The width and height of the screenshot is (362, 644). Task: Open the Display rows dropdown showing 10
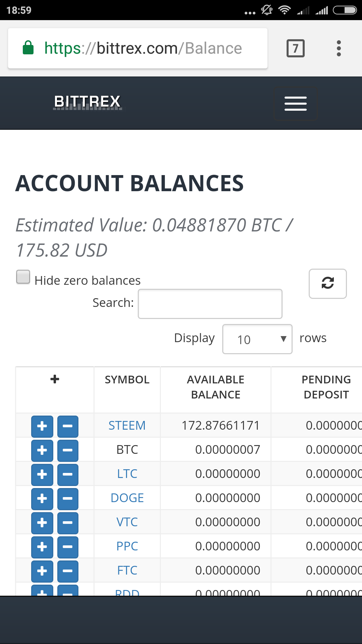coord(257,339)
